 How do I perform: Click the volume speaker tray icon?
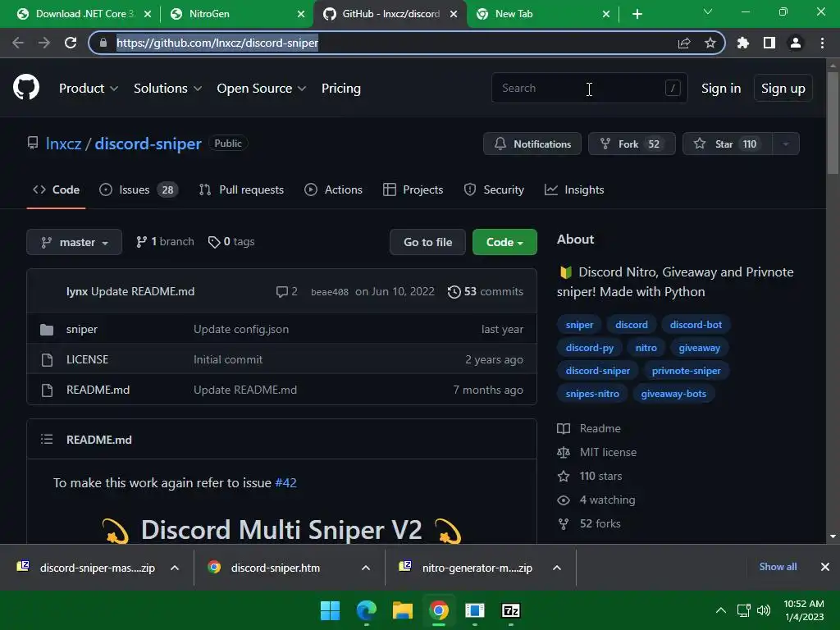coord(764,610)
